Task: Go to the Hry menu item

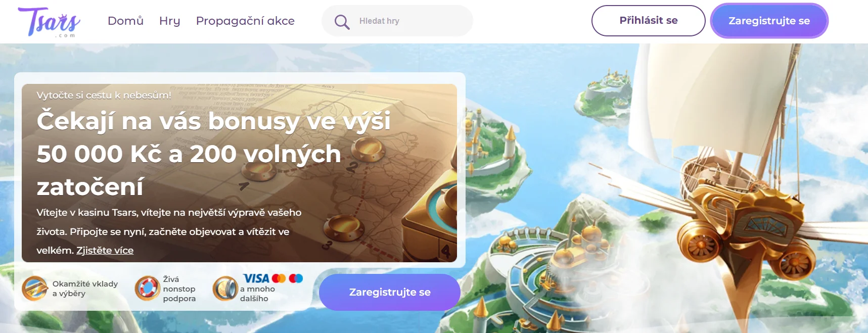Action: click(x=170, y=21)
